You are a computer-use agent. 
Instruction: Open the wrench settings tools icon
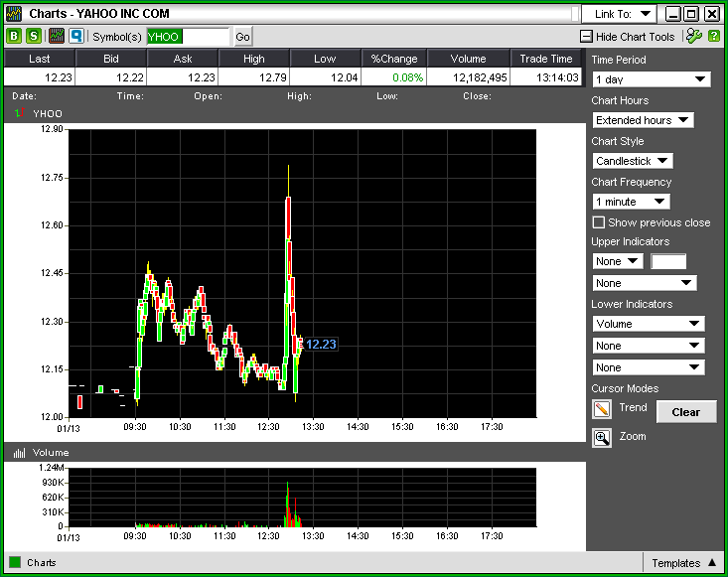(694, 36)
